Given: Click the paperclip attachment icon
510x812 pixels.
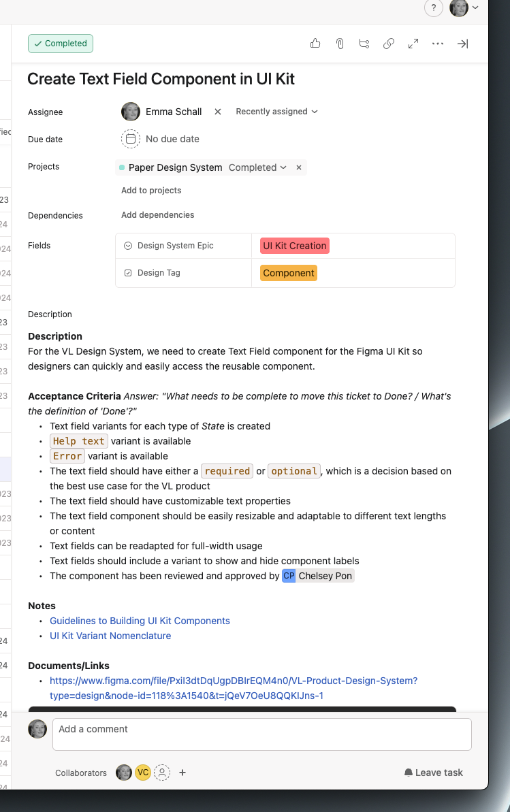Looking at the screenshot, I should coord(340,44).
